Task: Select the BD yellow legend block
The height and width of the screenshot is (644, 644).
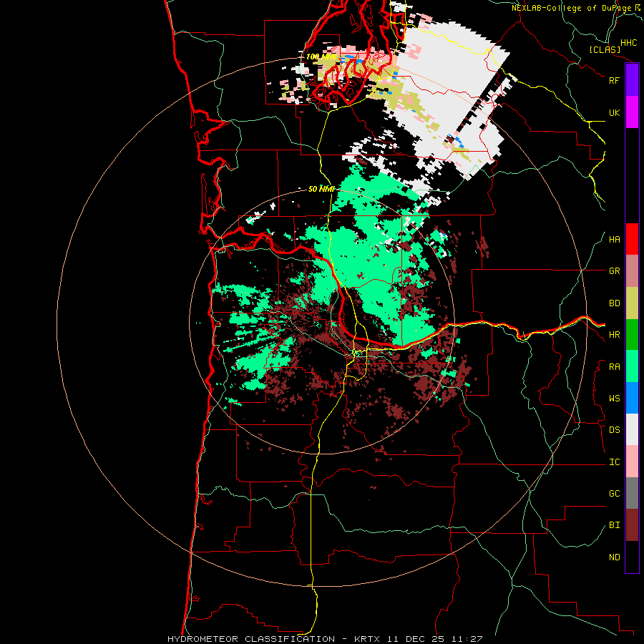Action: point(632,303)
